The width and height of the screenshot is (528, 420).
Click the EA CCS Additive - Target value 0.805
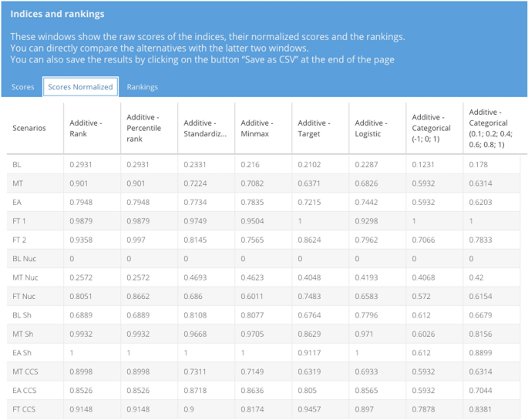(308, 391)
